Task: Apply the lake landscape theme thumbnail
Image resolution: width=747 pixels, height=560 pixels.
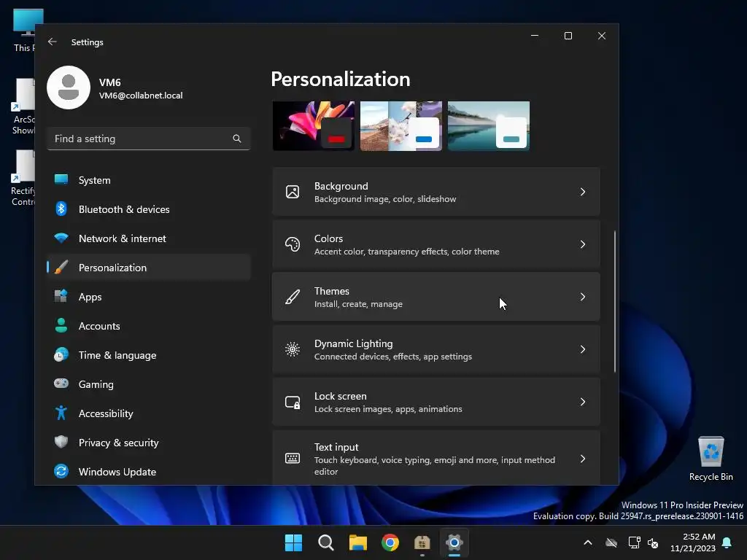Action: pyautogui.click(x=489, y=125)
